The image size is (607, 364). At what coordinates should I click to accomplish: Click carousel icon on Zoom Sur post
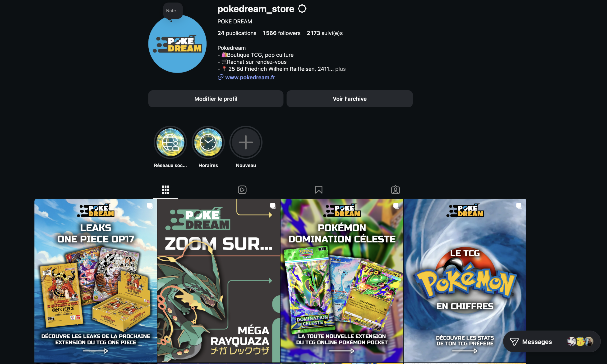point(273,205)
